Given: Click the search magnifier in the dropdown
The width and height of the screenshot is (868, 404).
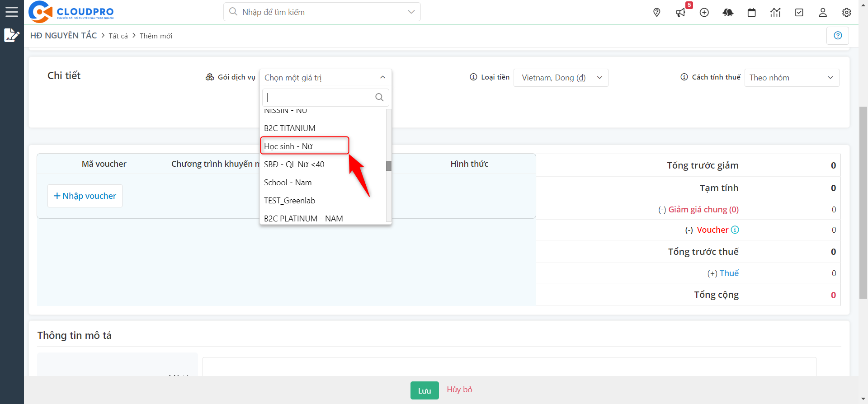Looking at the screenshot, I should point(379,97).
